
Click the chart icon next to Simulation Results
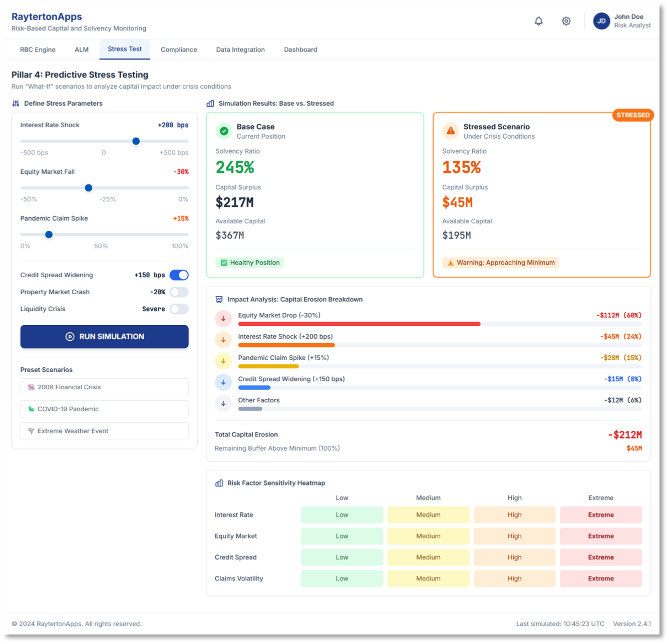[210, 104]
